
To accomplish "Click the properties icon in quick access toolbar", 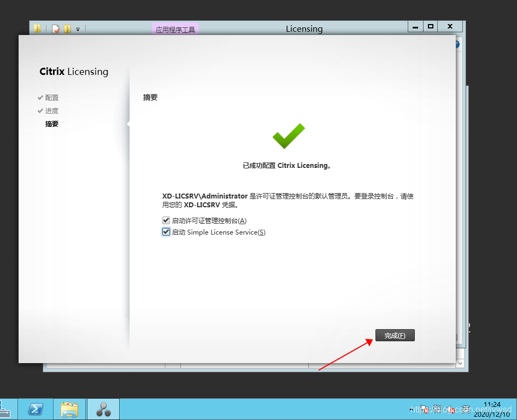I will point(56,29).
